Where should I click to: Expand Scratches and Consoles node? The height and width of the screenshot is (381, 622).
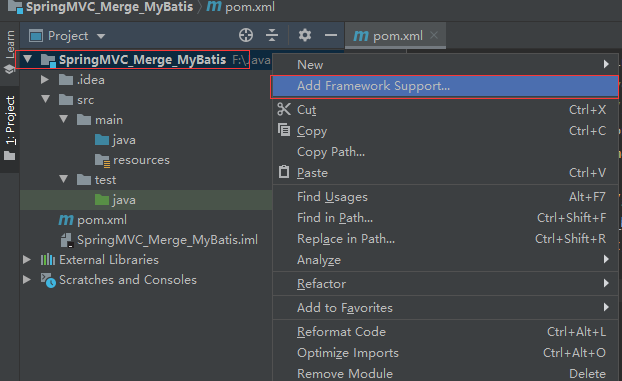point(27,279)
